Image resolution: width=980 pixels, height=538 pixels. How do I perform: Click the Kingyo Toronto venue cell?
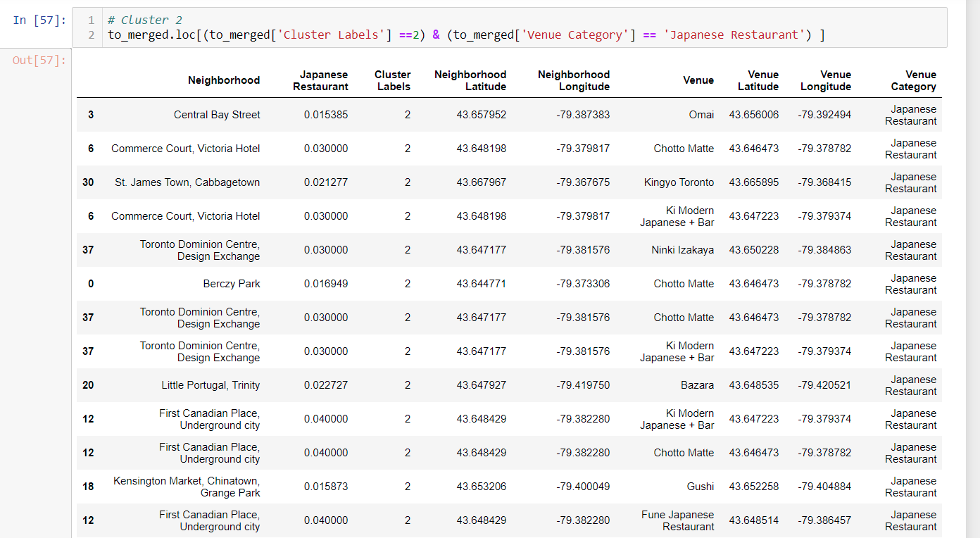pyautogui.click(x=679, y=182)
